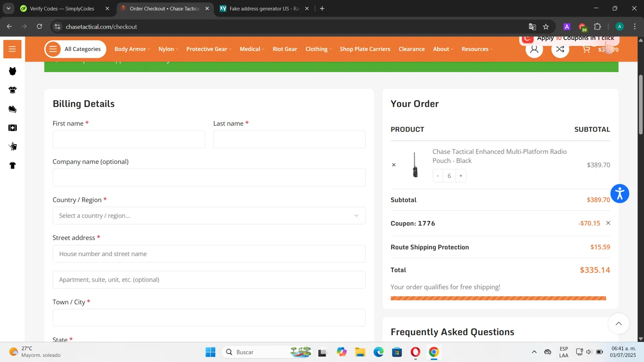Decrease radio pouch quantity
The image size is (644, 362).
437,176
